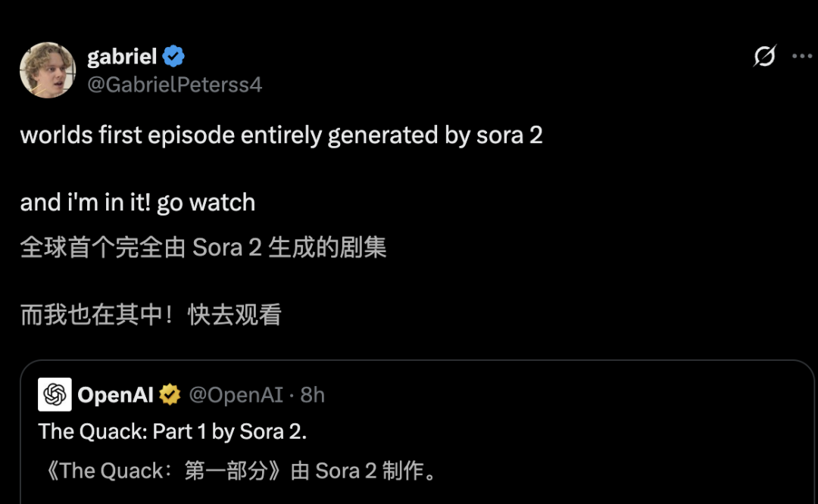Click the blue verified badge beside gabriel

click(173, 57)
